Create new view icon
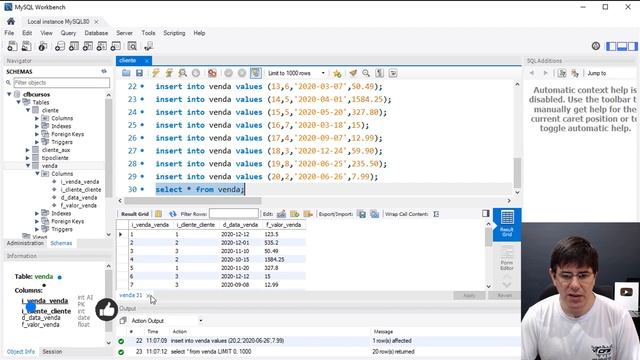Screen dimensions: 640x360 pos(87,46)
